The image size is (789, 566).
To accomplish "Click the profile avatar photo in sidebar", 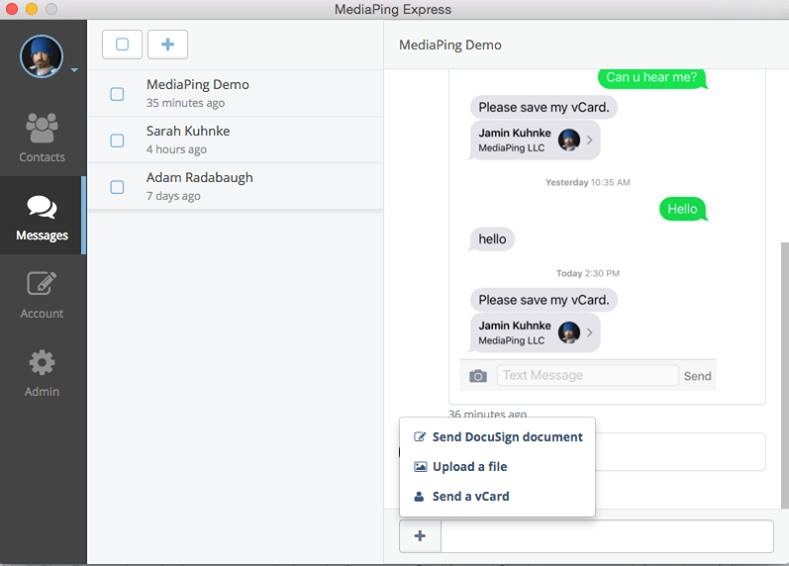I will point(42,56).
